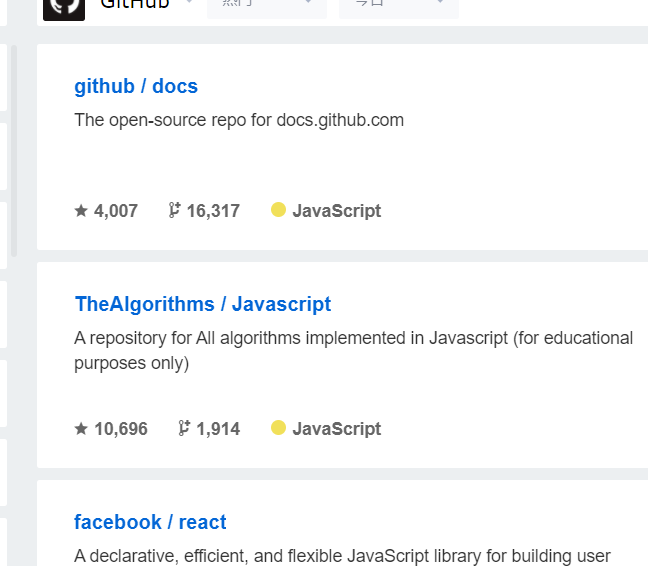Open the facebook / react repository link
648x566 pixels.
coord(150,522)
